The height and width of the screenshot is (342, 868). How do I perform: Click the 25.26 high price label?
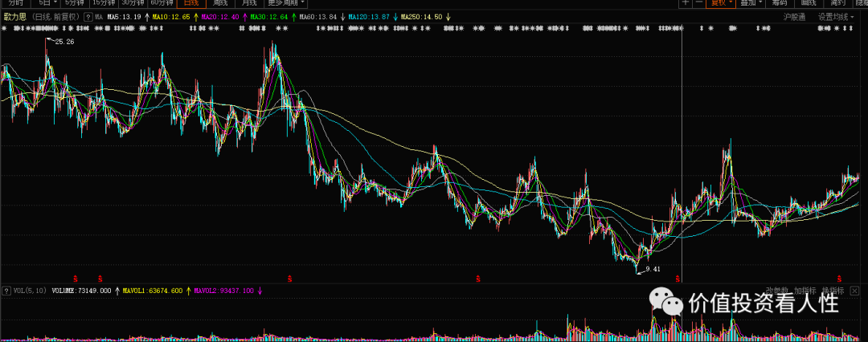65,42
